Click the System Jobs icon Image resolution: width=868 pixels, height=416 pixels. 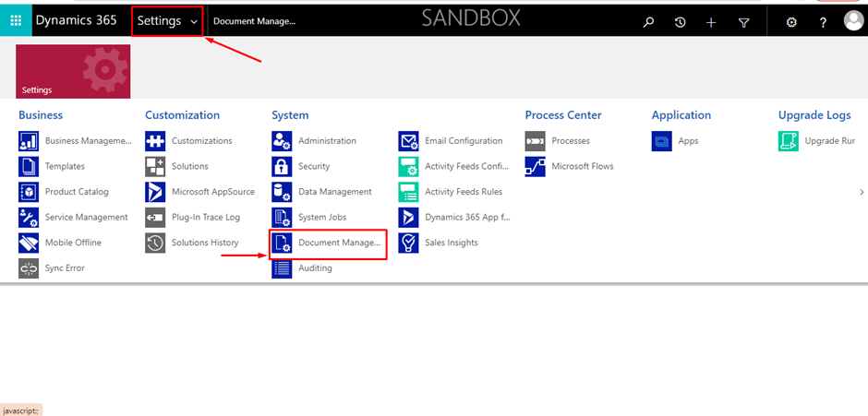tap(282, 218)
